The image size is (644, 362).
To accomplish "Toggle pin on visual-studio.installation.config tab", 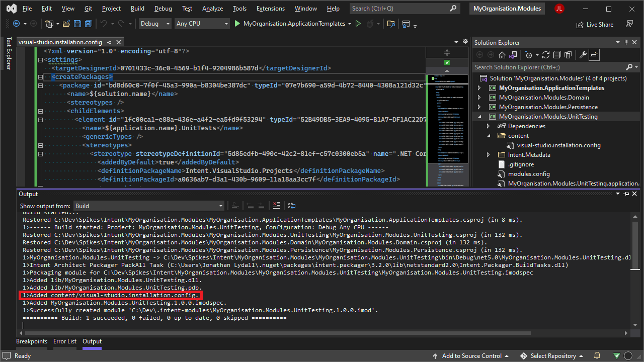I will pos(110,43).
